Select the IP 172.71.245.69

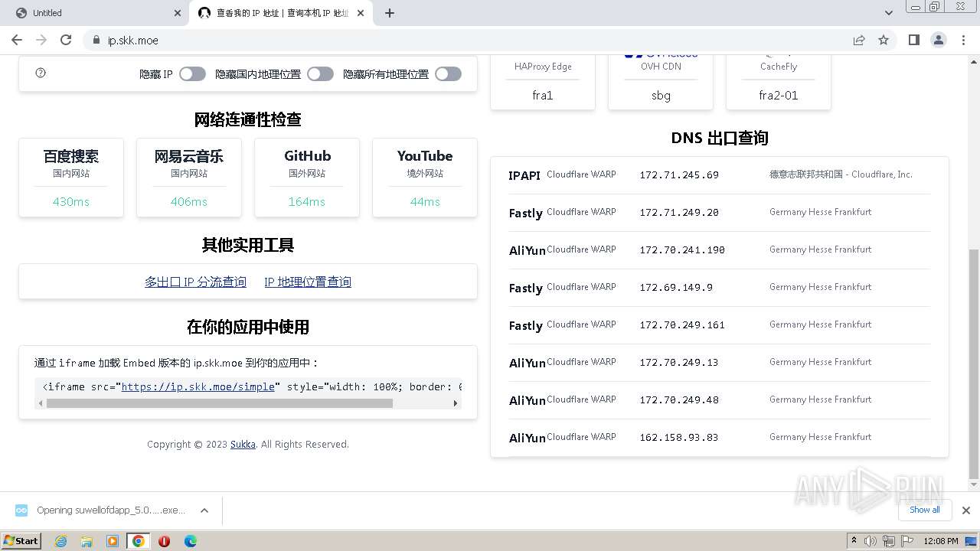tap(679, 175)
